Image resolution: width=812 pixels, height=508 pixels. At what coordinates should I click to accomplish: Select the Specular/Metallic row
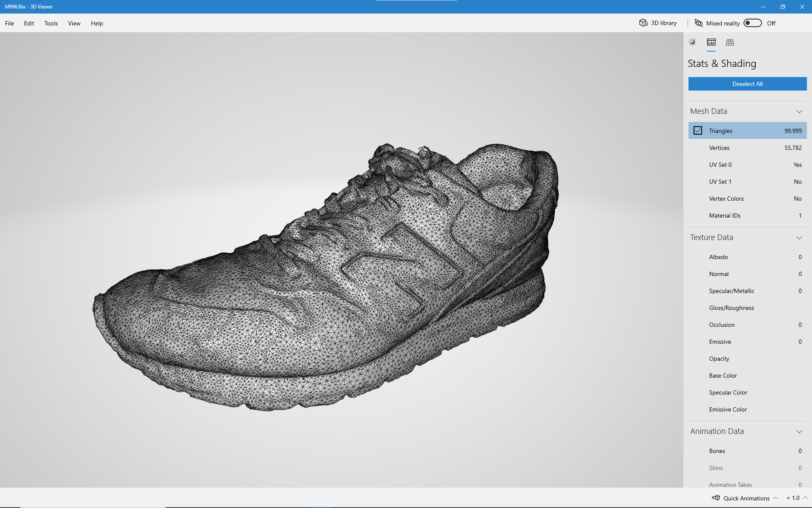pyautogui.click(x=747, y=291)
